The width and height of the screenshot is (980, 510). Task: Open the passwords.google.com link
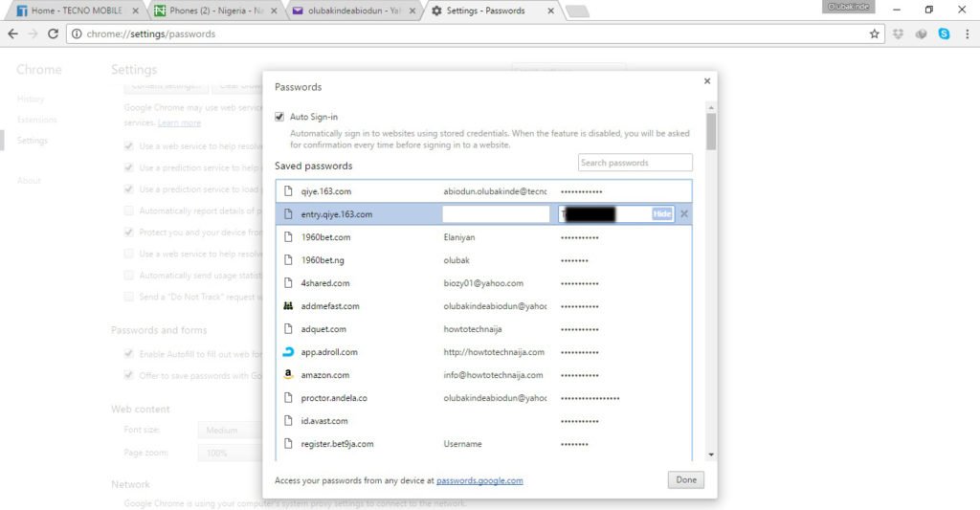pyautogui.click(x=479, y=480)
